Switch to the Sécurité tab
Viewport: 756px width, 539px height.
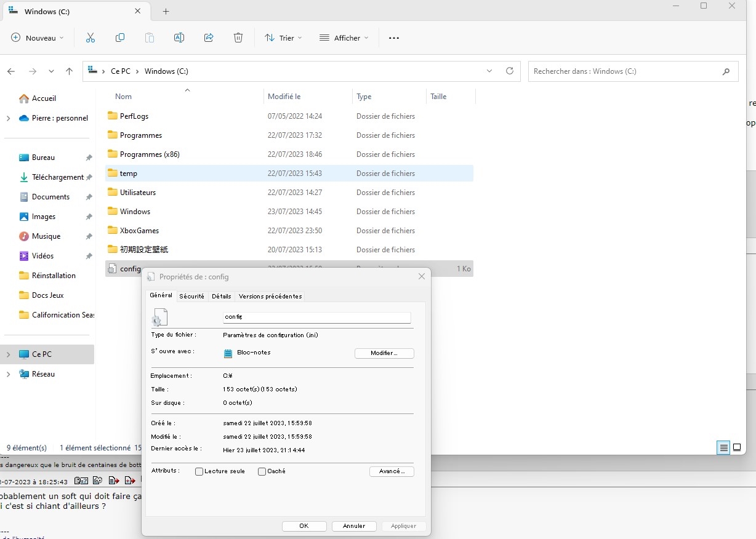[191, 297]
